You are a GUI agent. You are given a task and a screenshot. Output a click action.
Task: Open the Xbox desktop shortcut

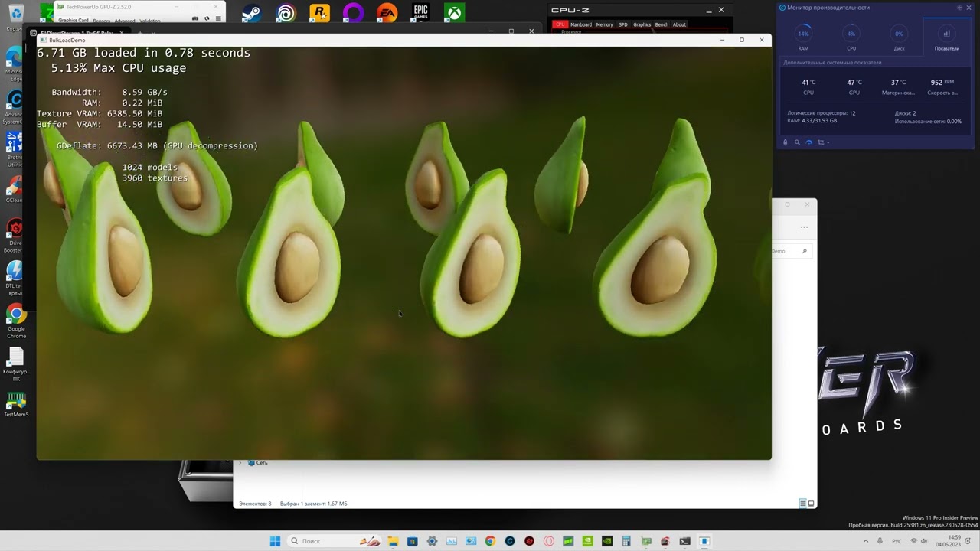click(455, 13)
